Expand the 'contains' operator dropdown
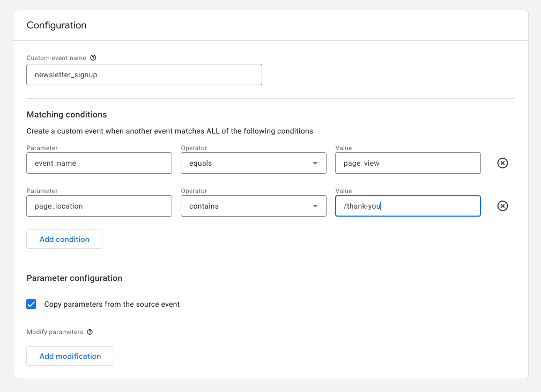 (253, 206)
